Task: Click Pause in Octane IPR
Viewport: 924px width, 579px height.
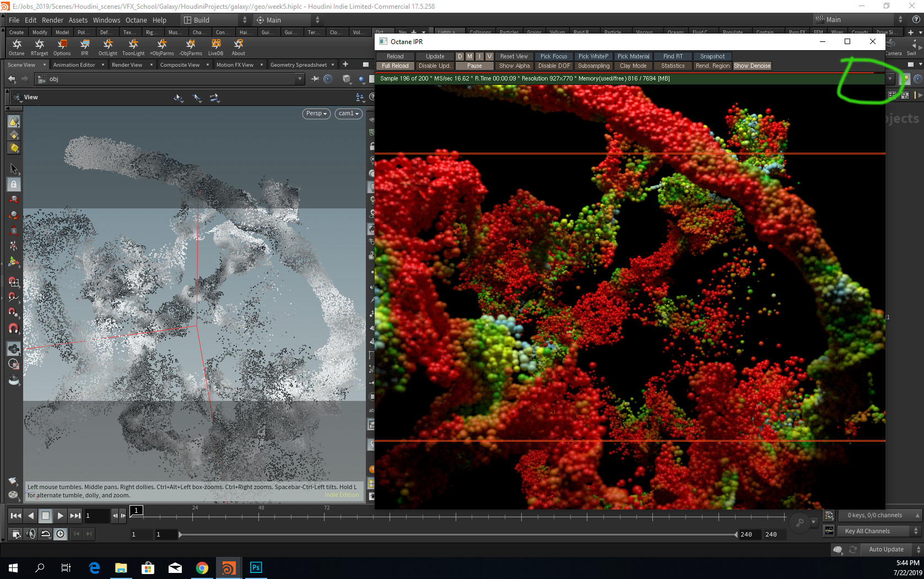Action: [474, 66]
